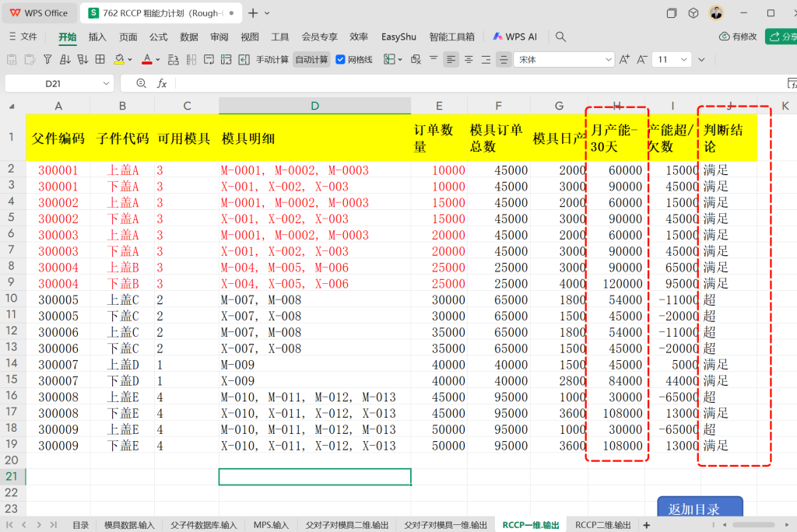Select column D header
The width and height of the screenshot is (797, 532).
[314, 106]
